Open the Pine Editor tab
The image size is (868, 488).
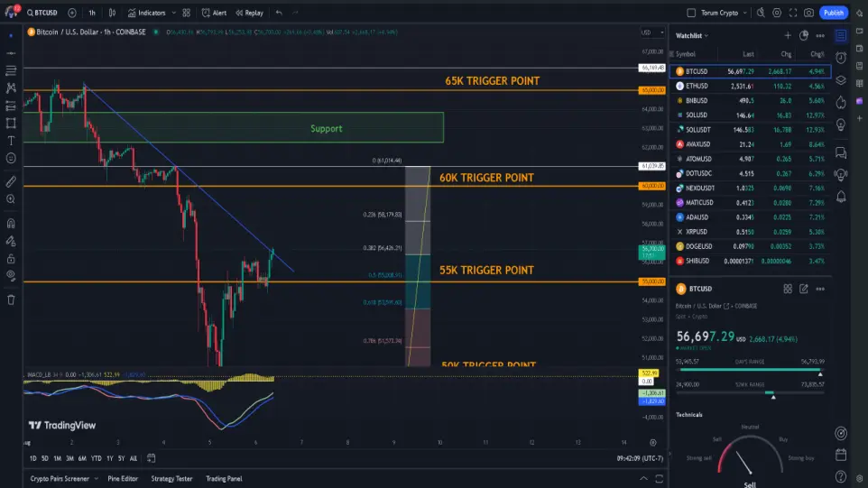pyautogui.click(x=123, y=479)
